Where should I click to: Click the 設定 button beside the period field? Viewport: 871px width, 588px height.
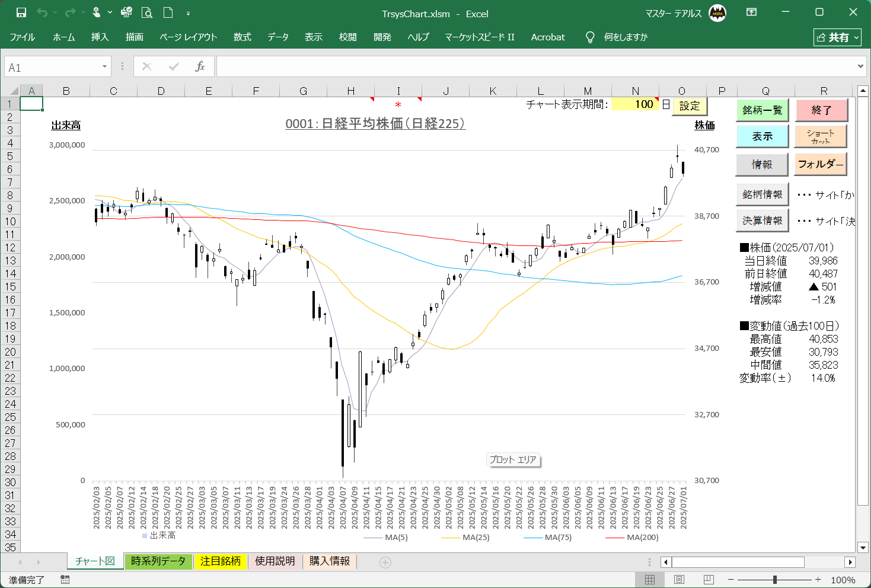coord(689,106)
